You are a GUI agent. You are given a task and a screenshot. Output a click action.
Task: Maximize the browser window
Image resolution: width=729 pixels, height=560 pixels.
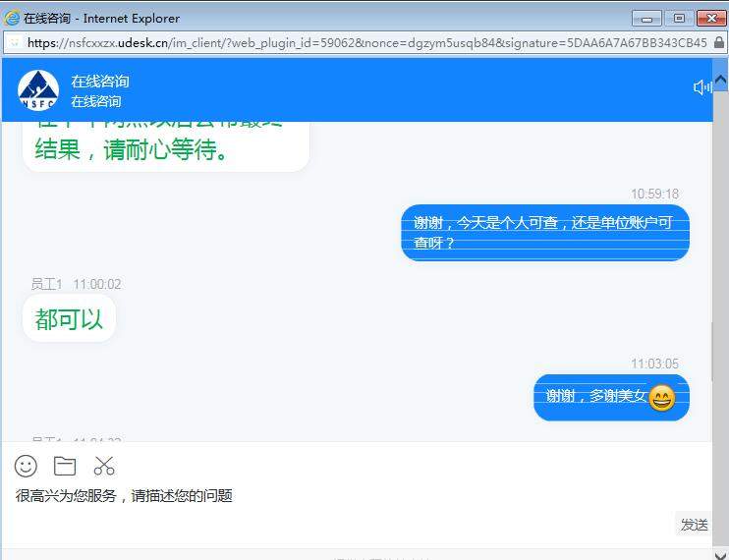coord(679,19)
